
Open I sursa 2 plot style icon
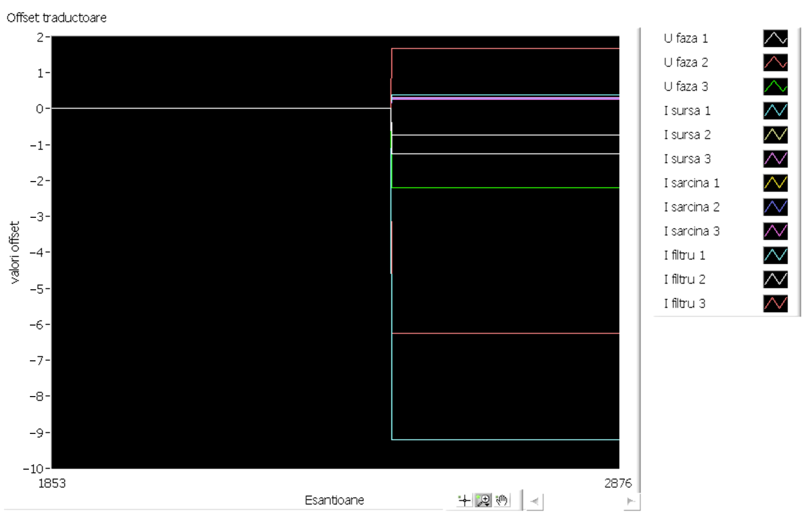coord(775,135)
